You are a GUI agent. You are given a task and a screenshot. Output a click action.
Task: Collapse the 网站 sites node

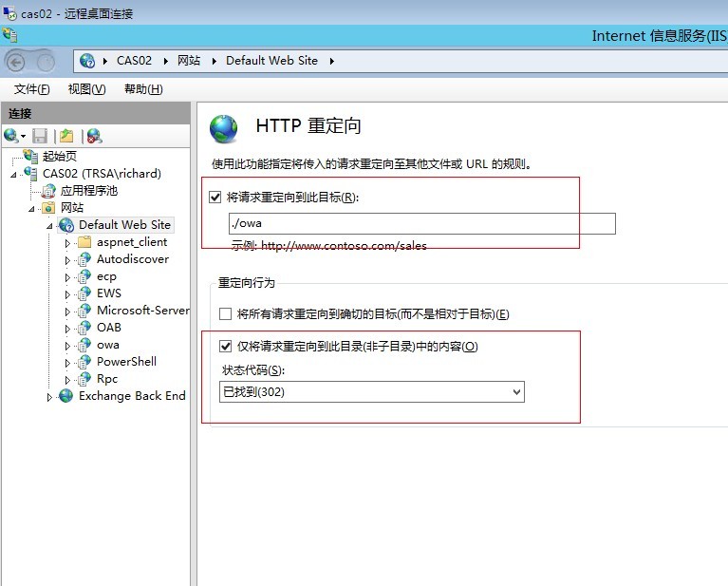coord(31,209)
